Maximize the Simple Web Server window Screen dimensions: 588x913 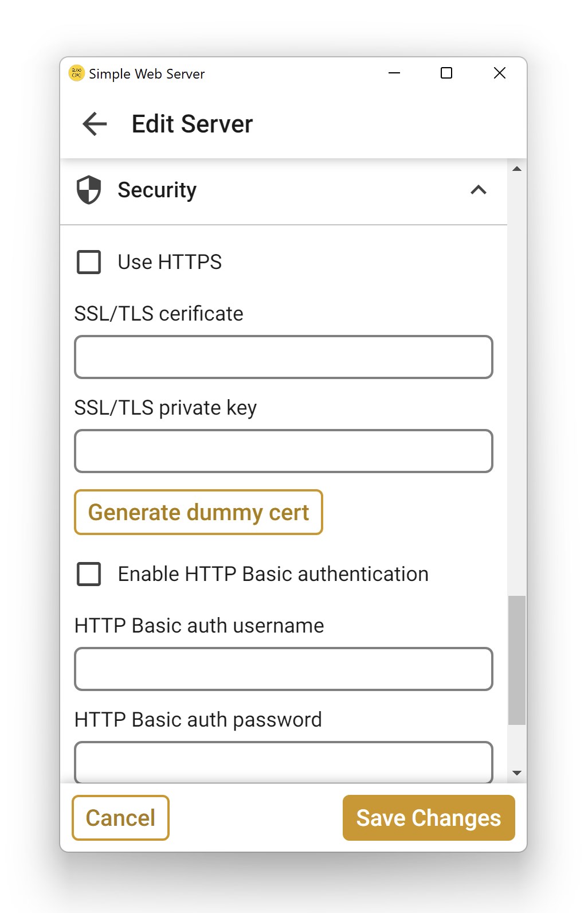446,73
